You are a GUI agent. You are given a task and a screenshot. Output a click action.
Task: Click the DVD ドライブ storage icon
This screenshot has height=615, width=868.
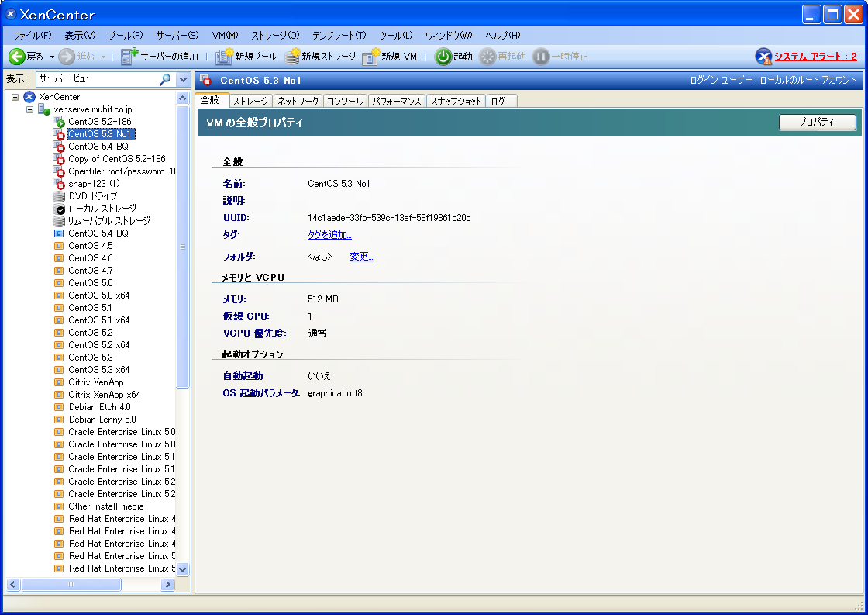pos(59,196)
